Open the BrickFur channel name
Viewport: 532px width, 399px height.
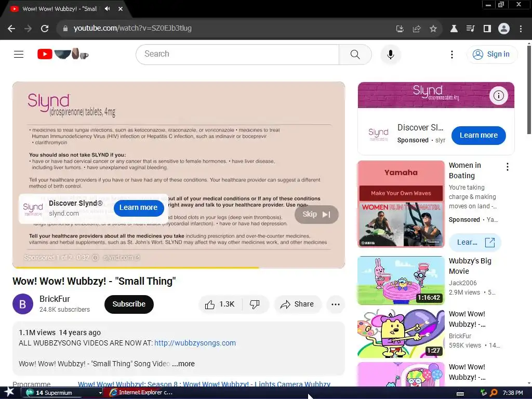point(55,299)
